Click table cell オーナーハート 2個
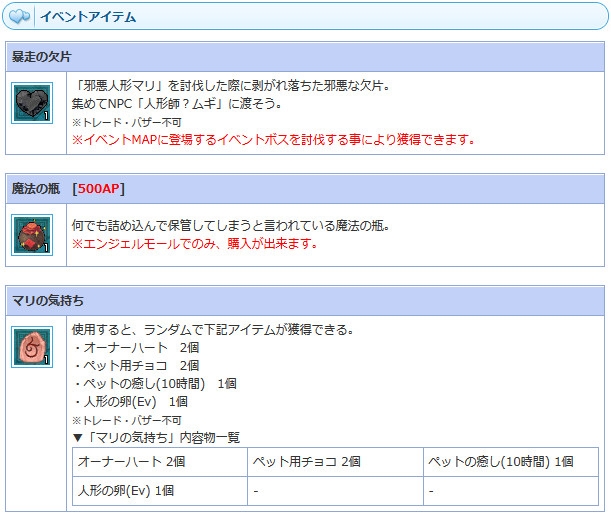 click(160, 462)
